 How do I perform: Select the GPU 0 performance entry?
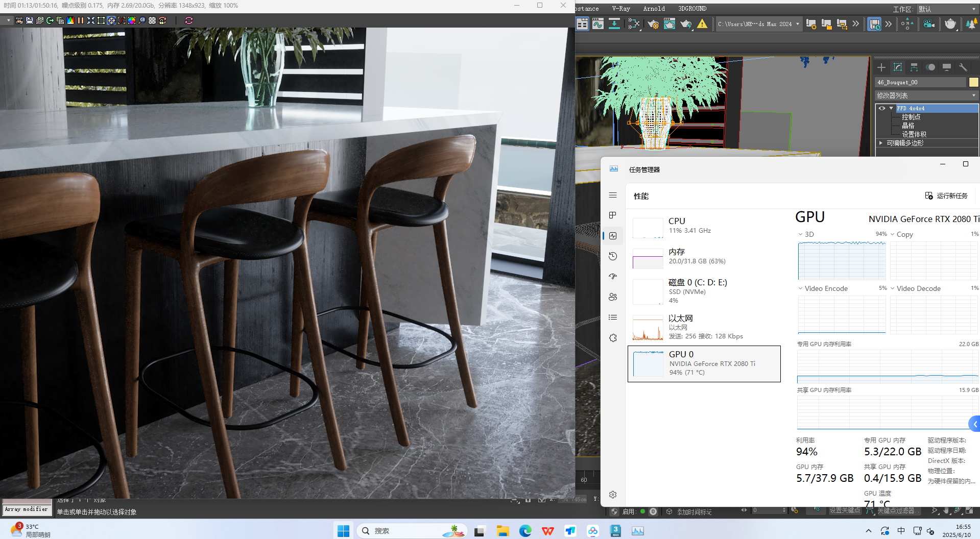click(x=704, y=364)
